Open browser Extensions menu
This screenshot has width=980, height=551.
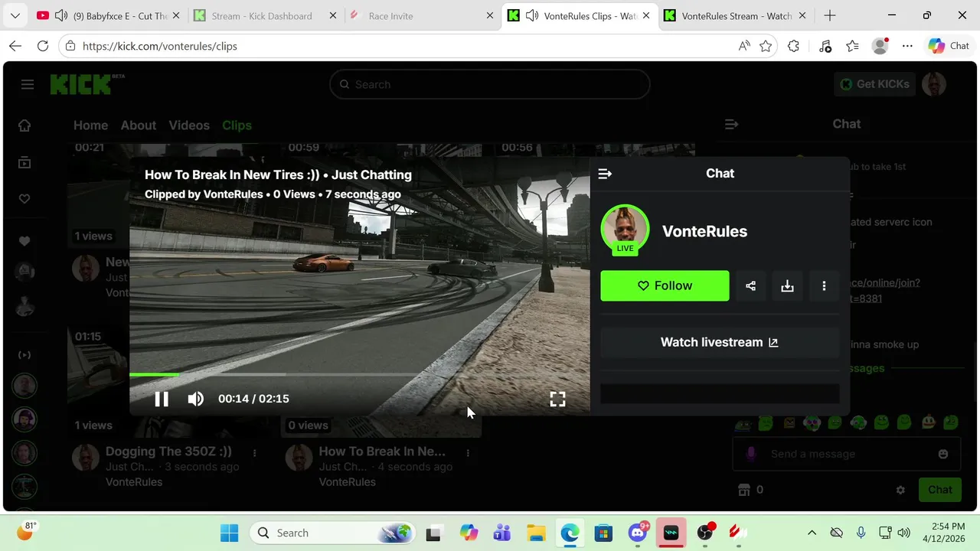click(x=793, y=46)
